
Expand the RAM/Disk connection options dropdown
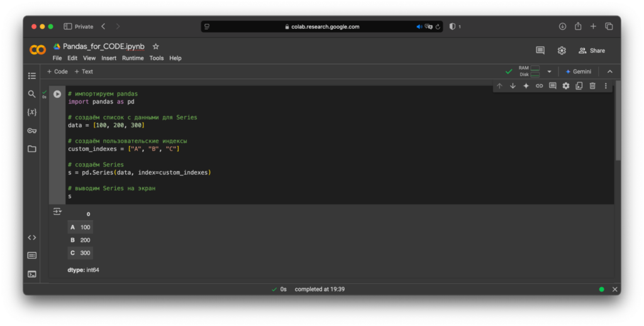tap(549, 72)
